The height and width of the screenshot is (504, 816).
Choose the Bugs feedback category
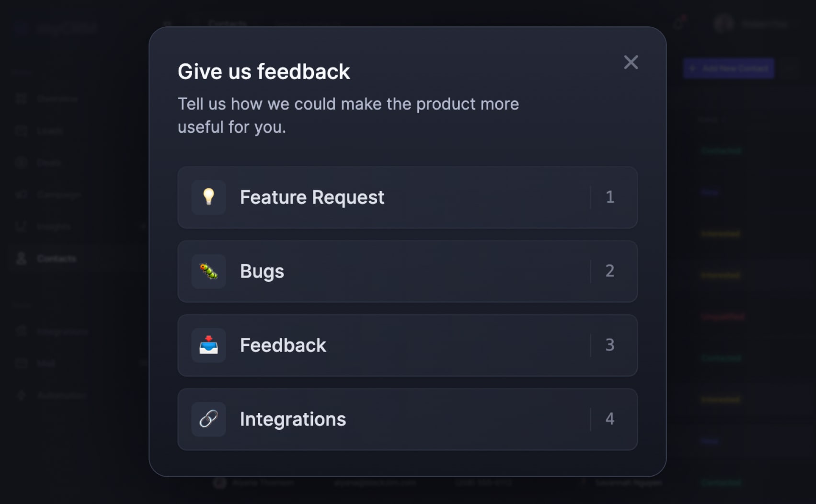pyautogui.click(x=407, y=271)
